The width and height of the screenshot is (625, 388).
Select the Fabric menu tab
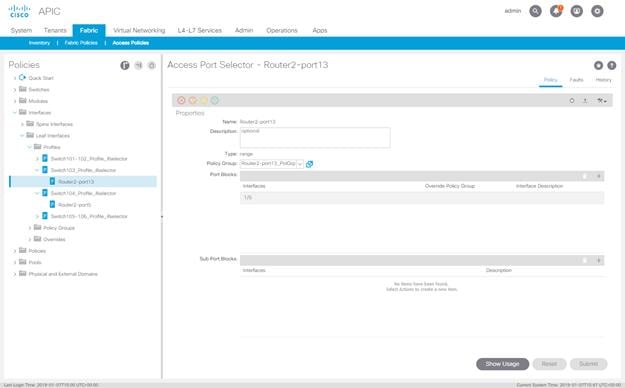[89, 30]
